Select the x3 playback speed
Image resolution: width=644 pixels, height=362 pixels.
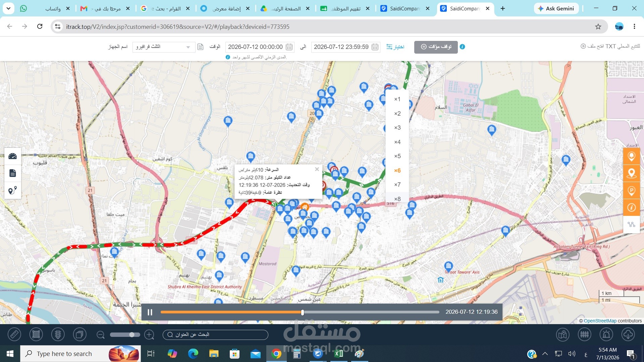pyautogui.click(x=397, y=128)
